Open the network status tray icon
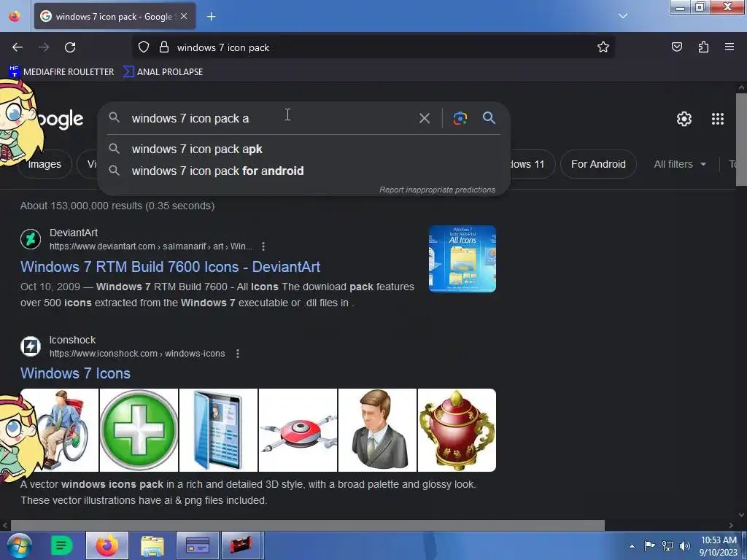Viewport: 747px width, 560px height. pos(667,545)
